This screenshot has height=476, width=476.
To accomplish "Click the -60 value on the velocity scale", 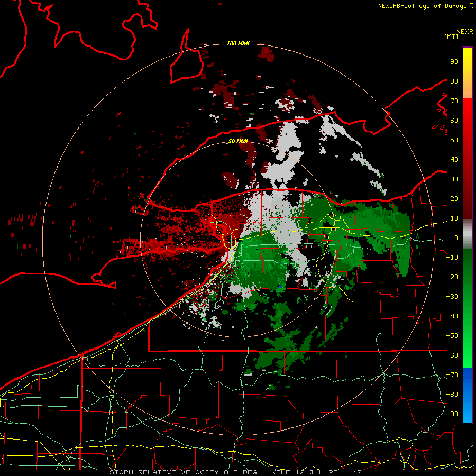I will [x=452, y=355].
